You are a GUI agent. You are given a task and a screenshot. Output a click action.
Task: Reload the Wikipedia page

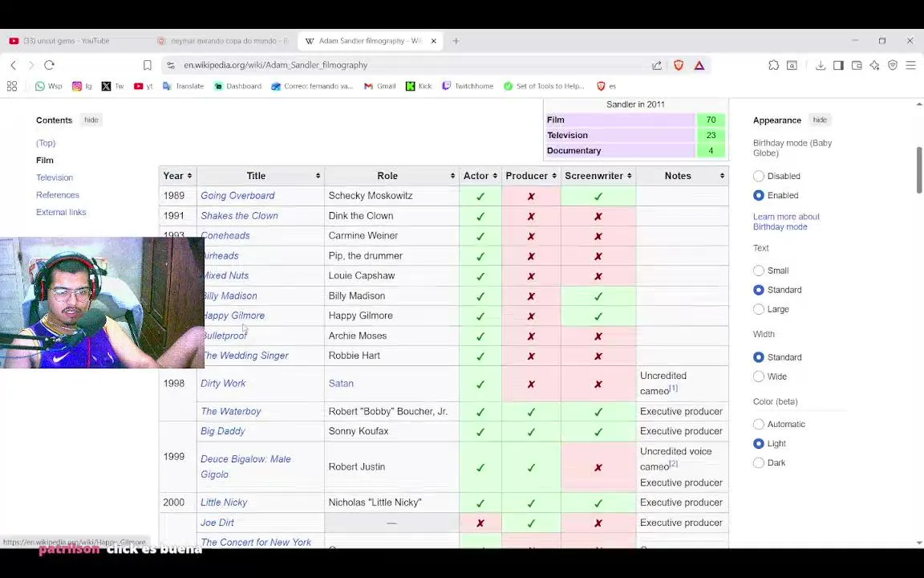(x=50, y=65)
